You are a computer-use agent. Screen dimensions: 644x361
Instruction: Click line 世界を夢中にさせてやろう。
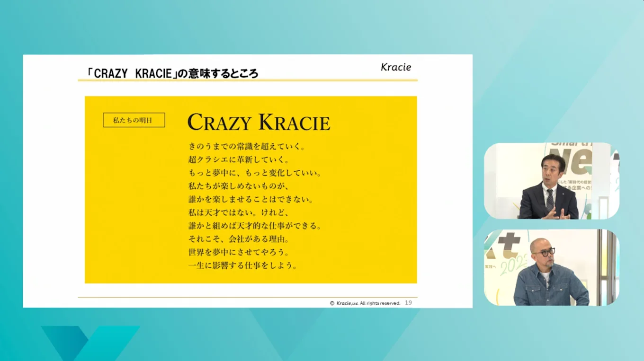pyautogui.click(x=238, y=252)
